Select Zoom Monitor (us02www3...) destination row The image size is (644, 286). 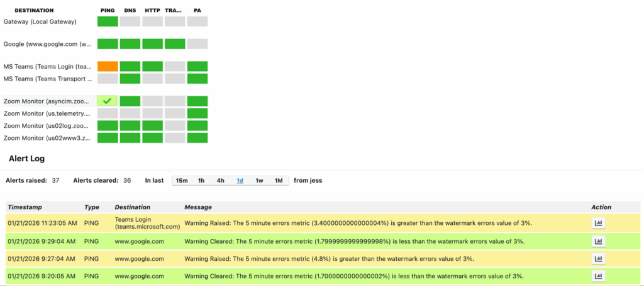click(48, 138)
